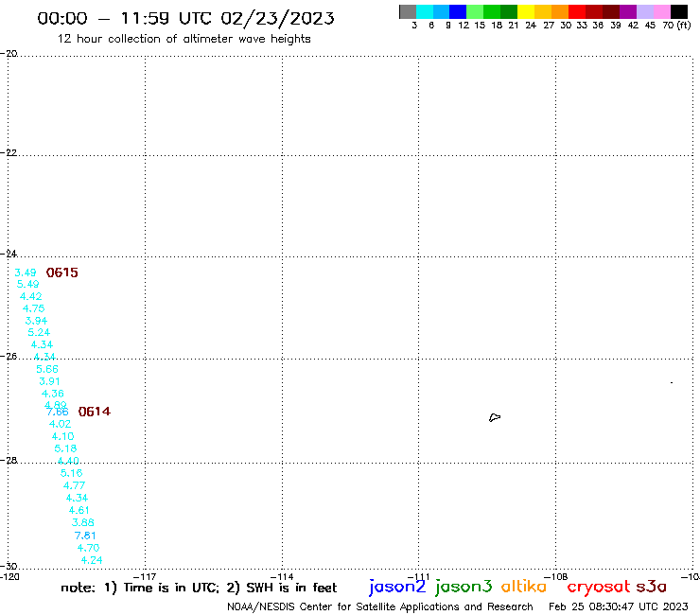The image size is (700, 615).
Task: Select the 5.24 wave height value
Action: coord(39,332)
